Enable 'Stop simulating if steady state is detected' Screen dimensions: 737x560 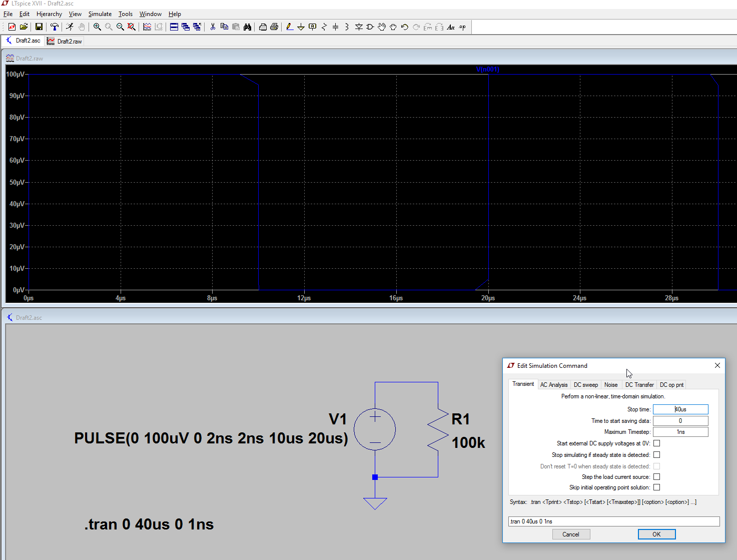tap(656, 455)
